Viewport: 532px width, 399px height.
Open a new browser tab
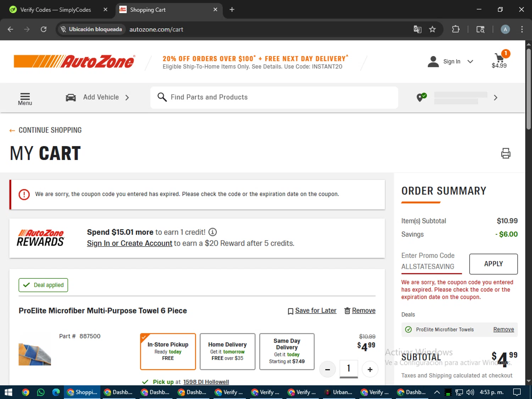(x=232, y=10)
